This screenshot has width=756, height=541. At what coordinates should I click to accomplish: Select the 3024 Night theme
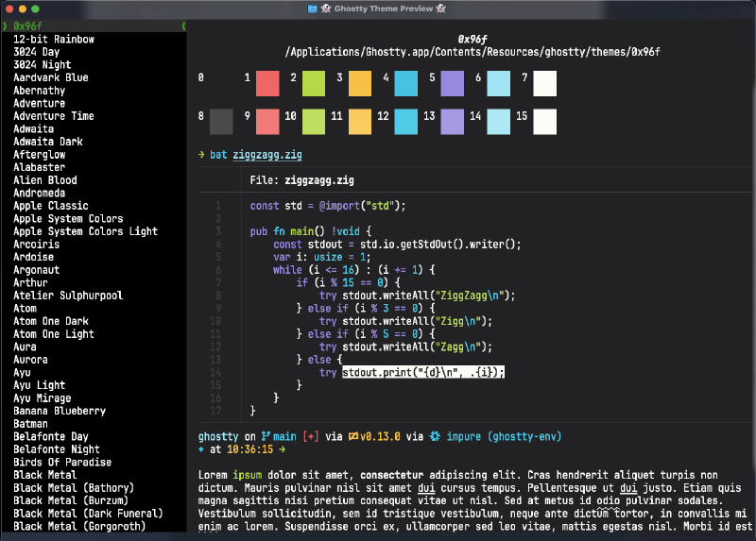click(42, 64)
